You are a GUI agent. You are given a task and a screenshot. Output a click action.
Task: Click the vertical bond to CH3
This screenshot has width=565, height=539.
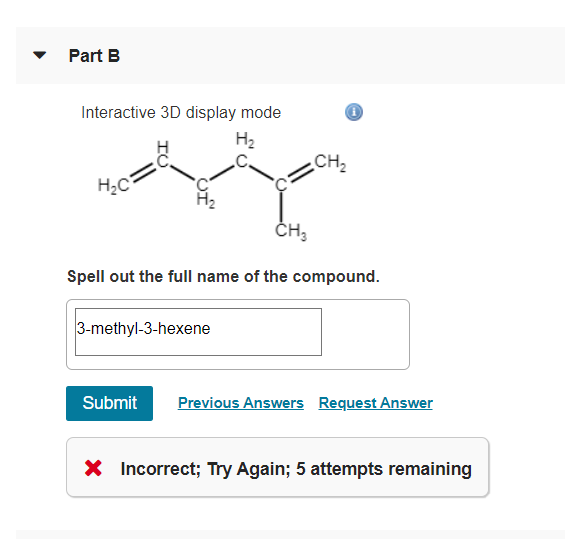click(281, 208)
